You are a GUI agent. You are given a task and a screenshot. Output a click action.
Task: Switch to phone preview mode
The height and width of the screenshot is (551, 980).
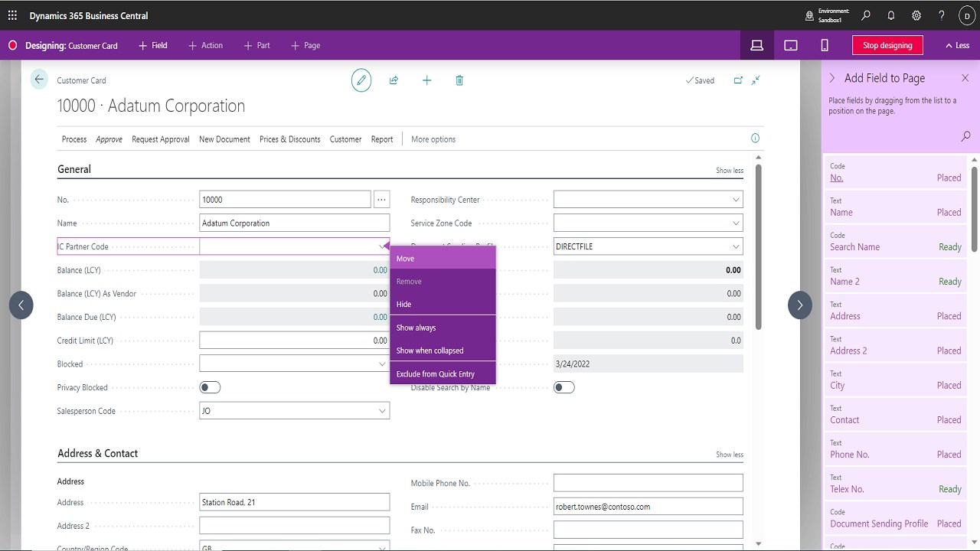click(825, 45)
